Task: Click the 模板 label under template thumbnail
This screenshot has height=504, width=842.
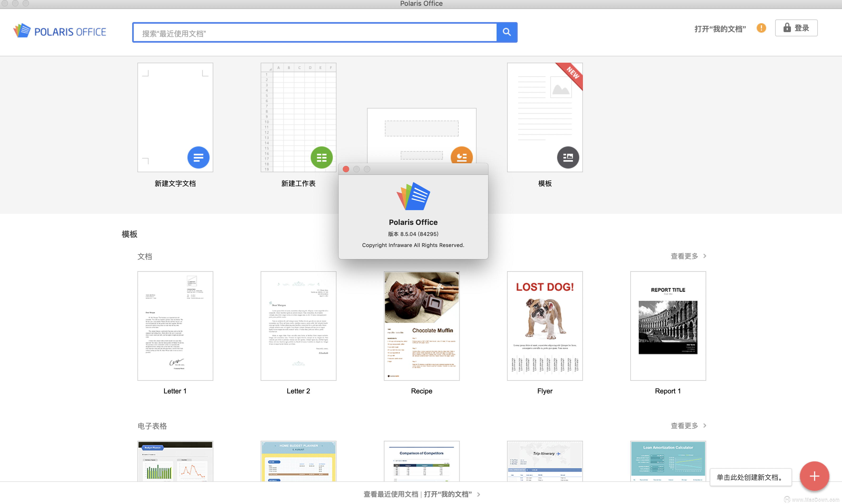Action: point(545,183)
